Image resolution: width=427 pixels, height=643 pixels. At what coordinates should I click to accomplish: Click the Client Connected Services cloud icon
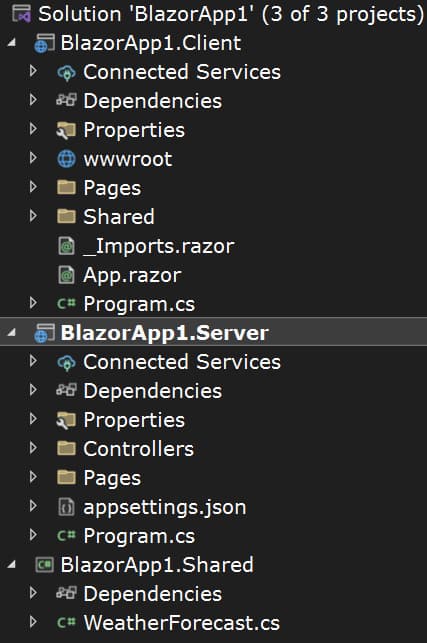66,72
